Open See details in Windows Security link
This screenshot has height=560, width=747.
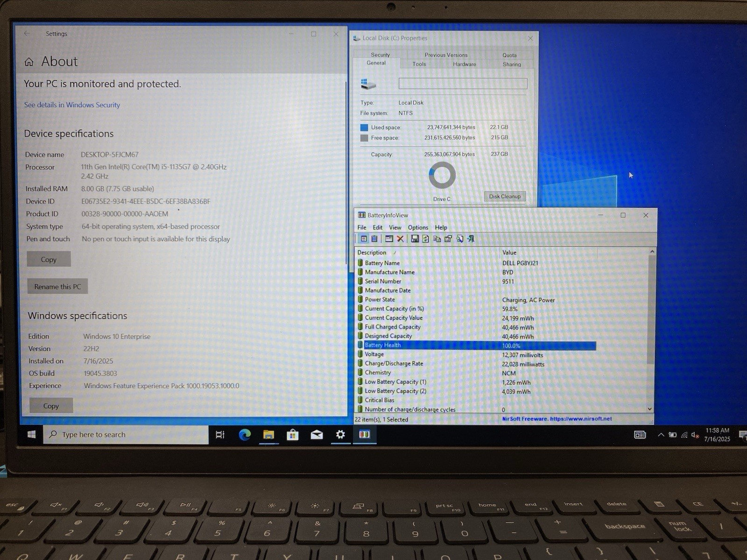(72, 105)
